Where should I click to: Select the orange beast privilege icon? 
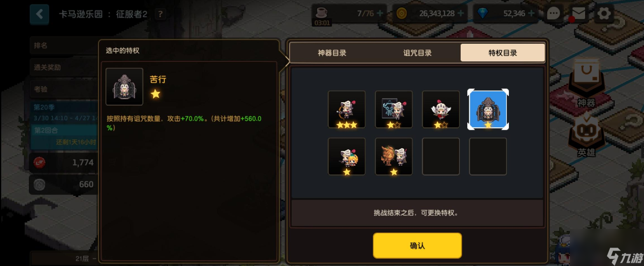point(393,156)
